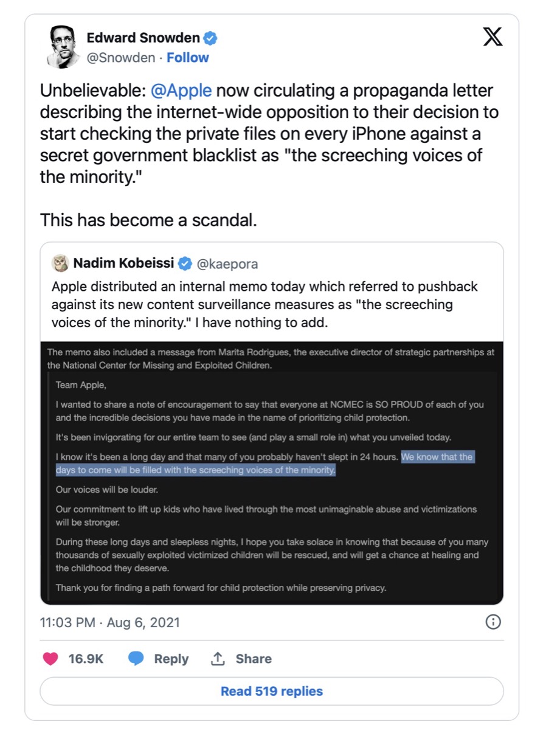
Task: Follow Edward Snowden via the Follow link
Action: pyautogui.click(x=187, y=57)
